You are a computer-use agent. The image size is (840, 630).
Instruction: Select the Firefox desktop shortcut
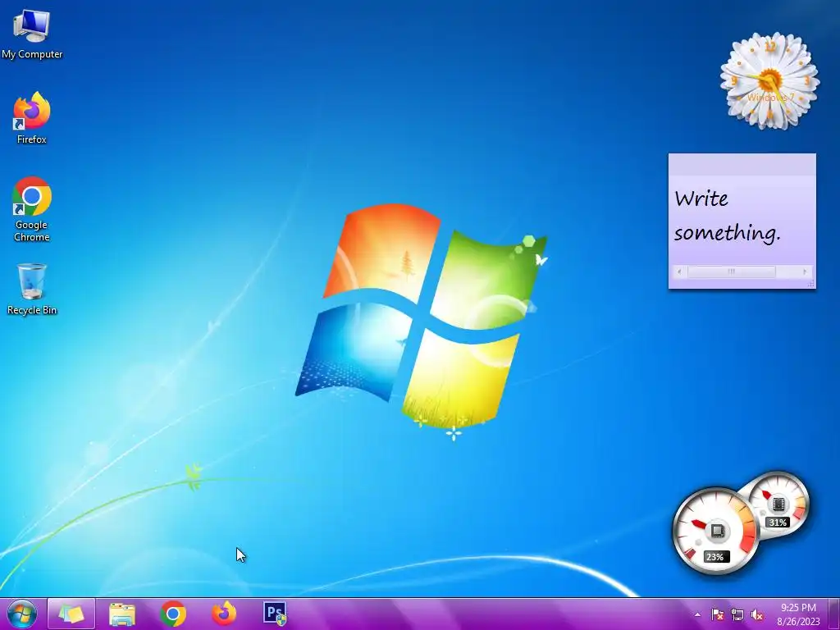tap(32, 118)
